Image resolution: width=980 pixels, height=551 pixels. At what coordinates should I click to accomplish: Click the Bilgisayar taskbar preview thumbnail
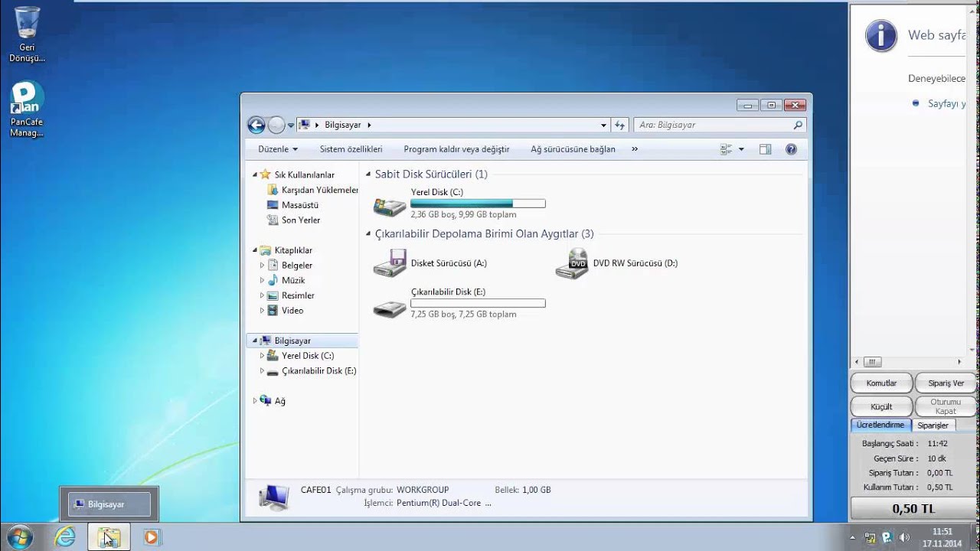pos(109,504)
